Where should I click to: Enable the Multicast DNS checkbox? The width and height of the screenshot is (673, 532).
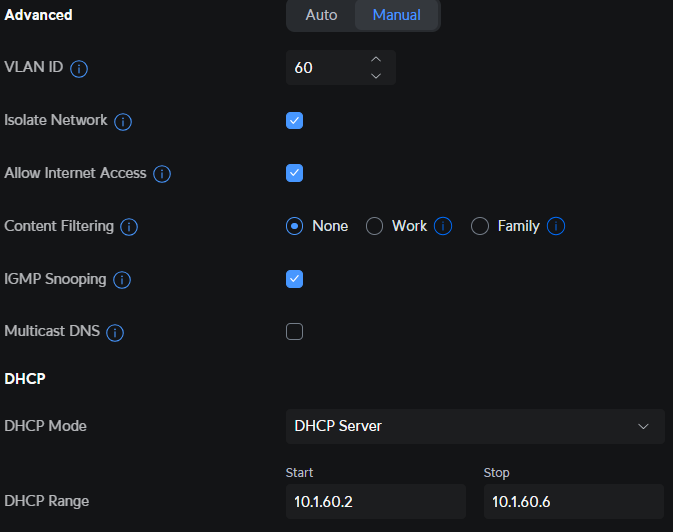coord(294,332)
